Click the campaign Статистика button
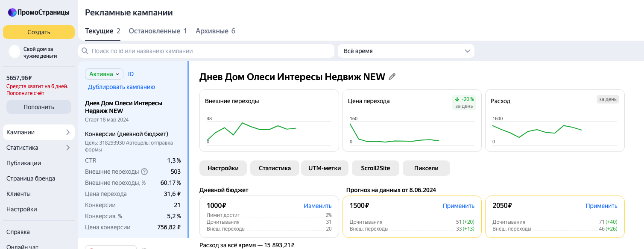Image resolution: width=644 pixels, height=249 pixels. pyautogui.click(x=275, y=168)
